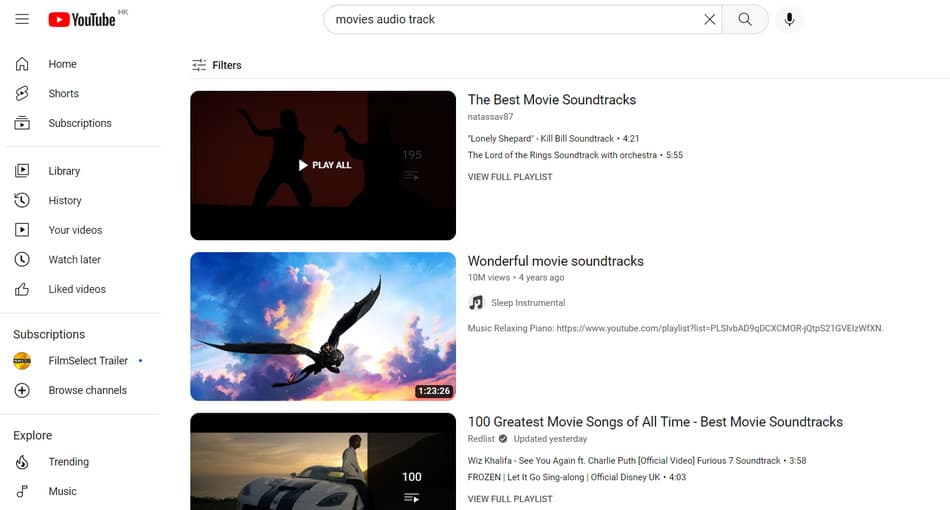The width and height of the screenshot is (950, 510).
Task: Click Browse channels plus icon
Action: coord(22,390)
